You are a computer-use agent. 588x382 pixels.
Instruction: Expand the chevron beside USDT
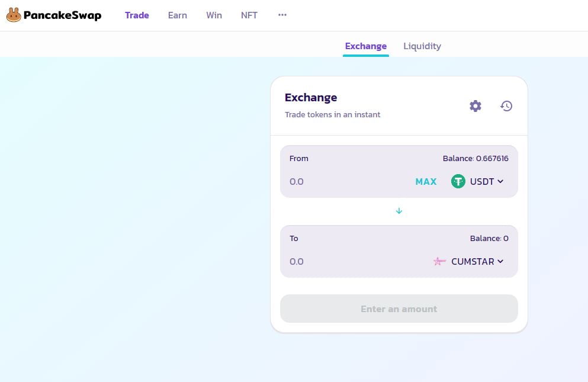[x=500, y=182]
